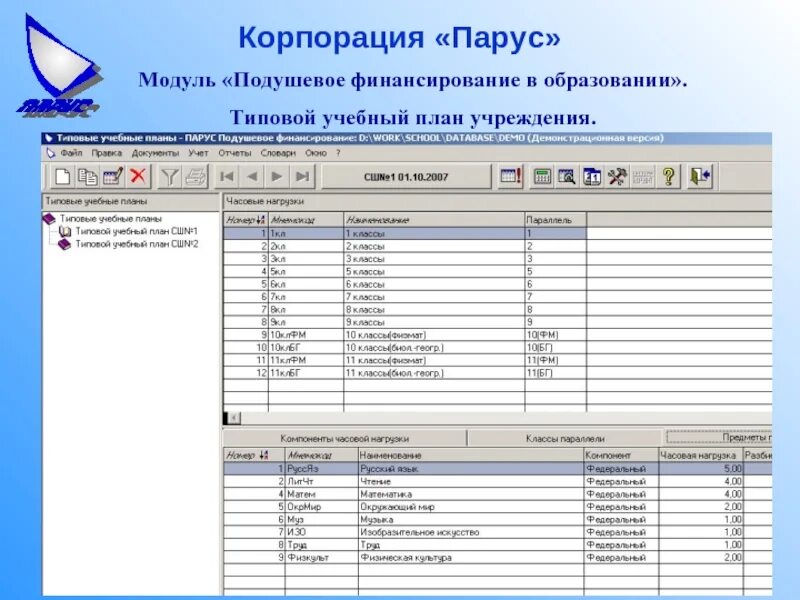The image size is (800, 600).
Task: Select the Изобразительное искусство row
Action: tap(497, 533)
